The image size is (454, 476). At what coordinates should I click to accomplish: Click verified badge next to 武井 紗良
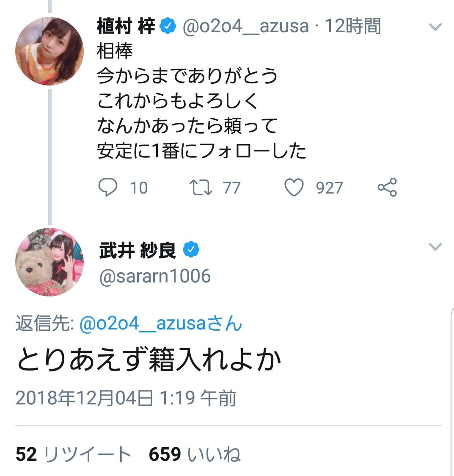pyautogui.click(x=191, y=250)
